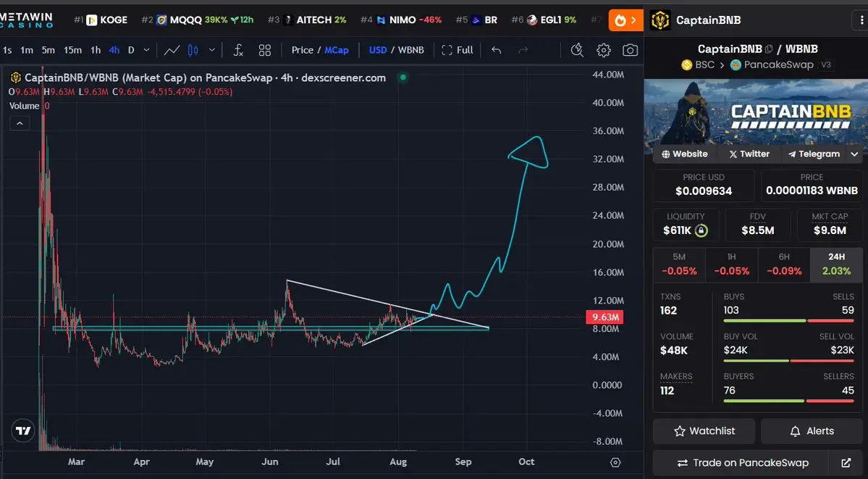Switch chart to MCap view
Viewport: 868px width, 479px height.
[337, 50]
